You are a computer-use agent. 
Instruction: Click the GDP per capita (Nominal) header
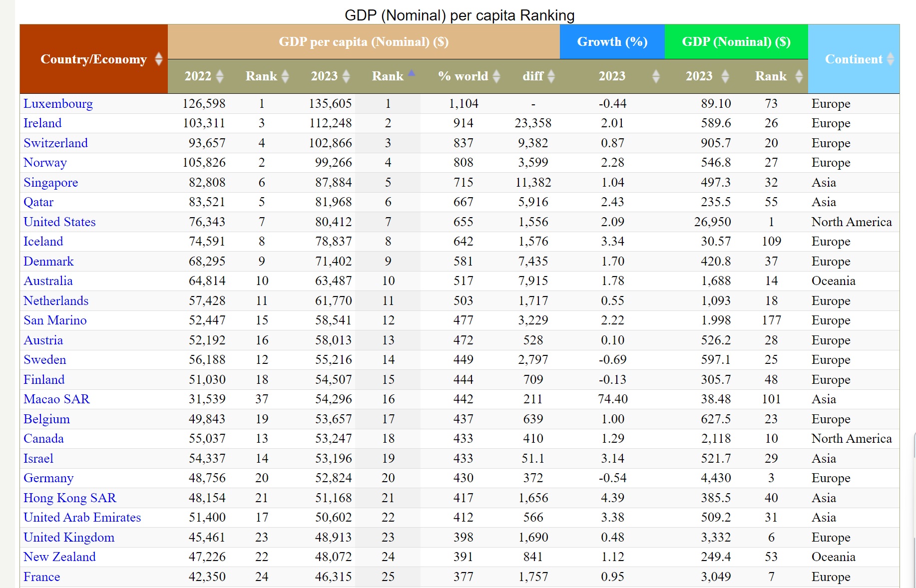(363, 42)
